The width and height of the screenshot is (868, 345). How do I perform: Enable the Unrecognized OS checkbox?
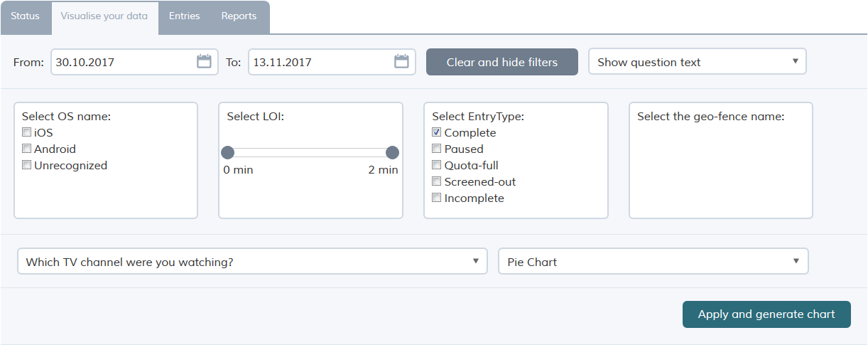26,165
